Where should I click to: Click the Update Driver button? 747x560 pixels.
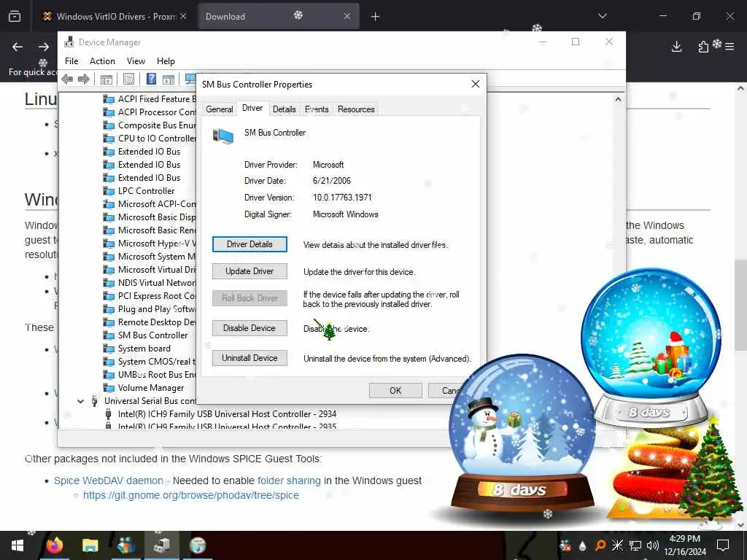pos(249,271)
